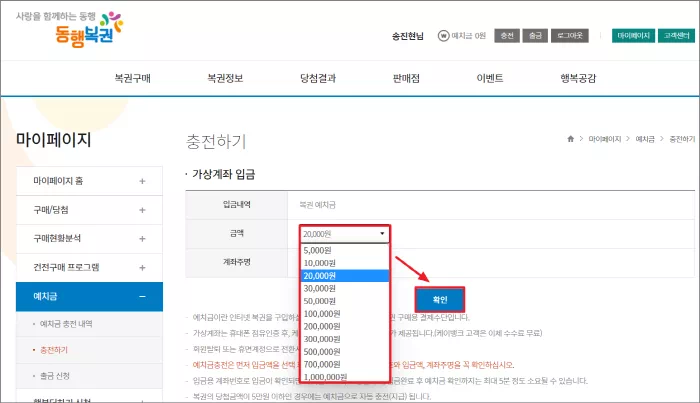Expand the 건전구매 프로그램 plus icon
Image resolution: width=700 pixels, height=403 pixels.
click(142, 268)
